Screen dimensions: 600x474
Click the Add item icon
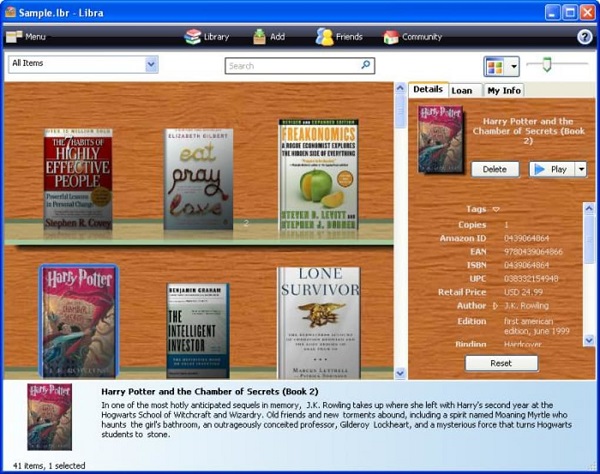point(259,37)
